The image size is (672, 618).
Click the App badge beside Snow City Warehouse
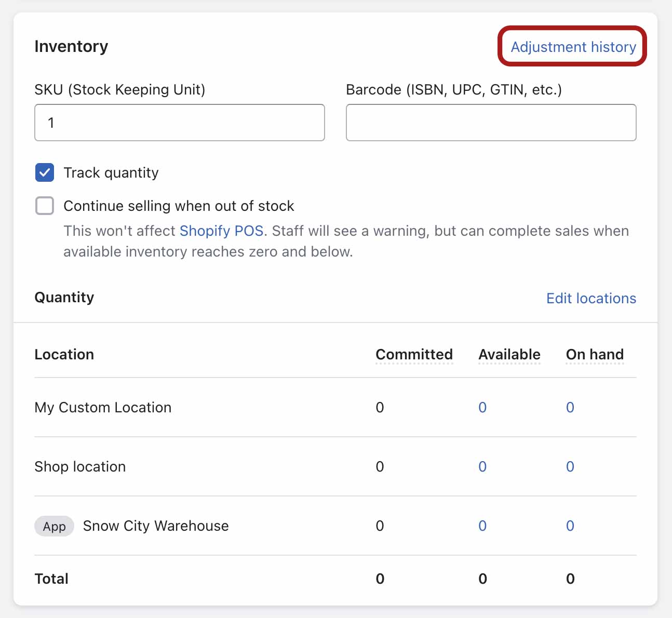(55, 526)
